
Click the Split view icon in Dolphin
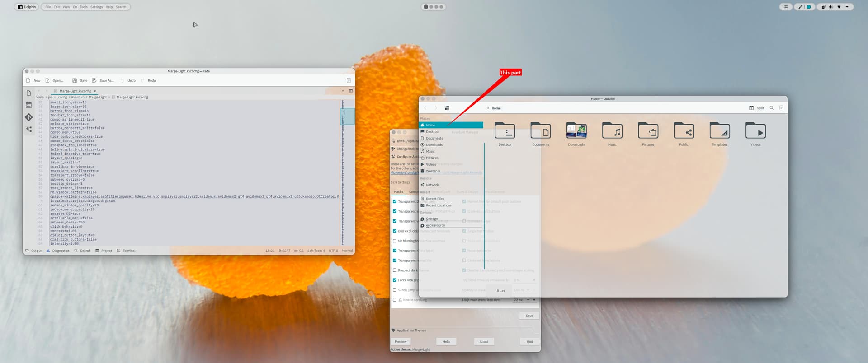751,108
